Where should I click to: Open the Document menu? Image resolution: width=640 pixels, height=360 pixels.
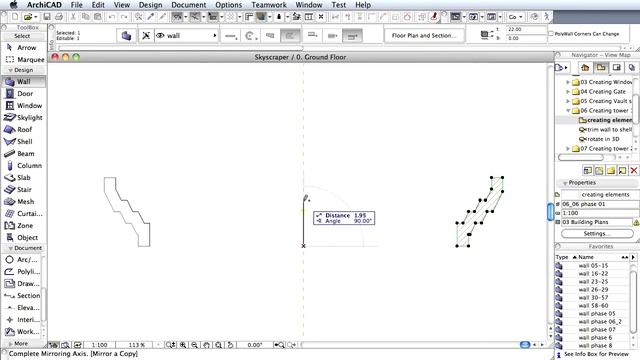[189, 5]
